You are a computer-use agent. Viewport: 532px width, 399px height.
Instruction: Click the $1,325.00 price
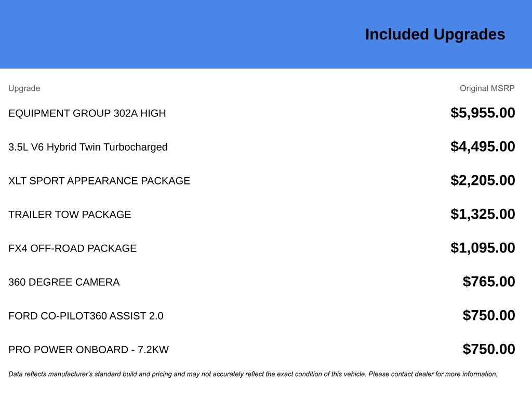483,214
